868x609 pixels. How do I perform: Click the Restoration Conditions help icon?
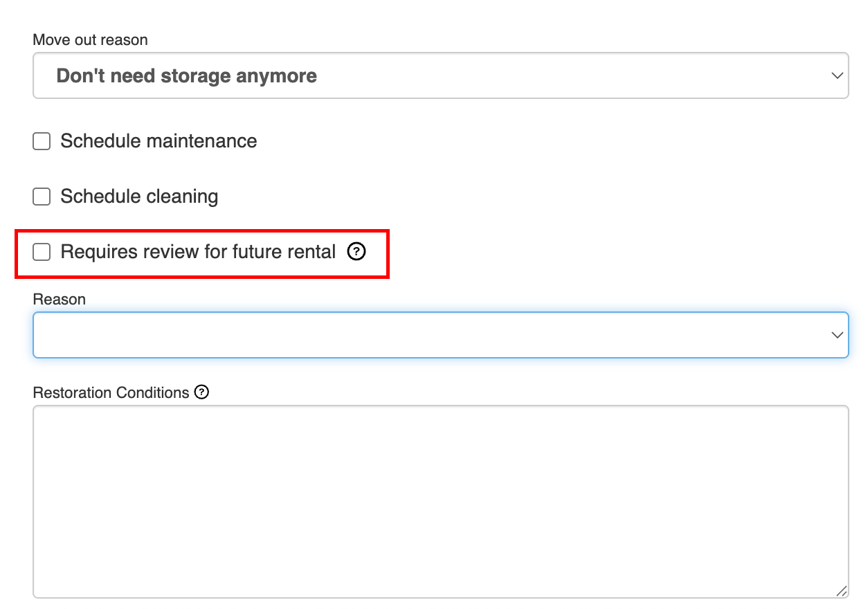[x=201, y=392]
